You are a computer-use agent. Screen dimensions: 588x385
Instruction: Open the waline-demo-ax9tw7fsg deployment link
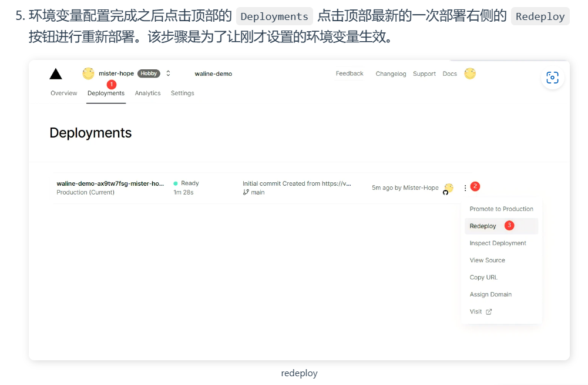(x=110, y=183)
